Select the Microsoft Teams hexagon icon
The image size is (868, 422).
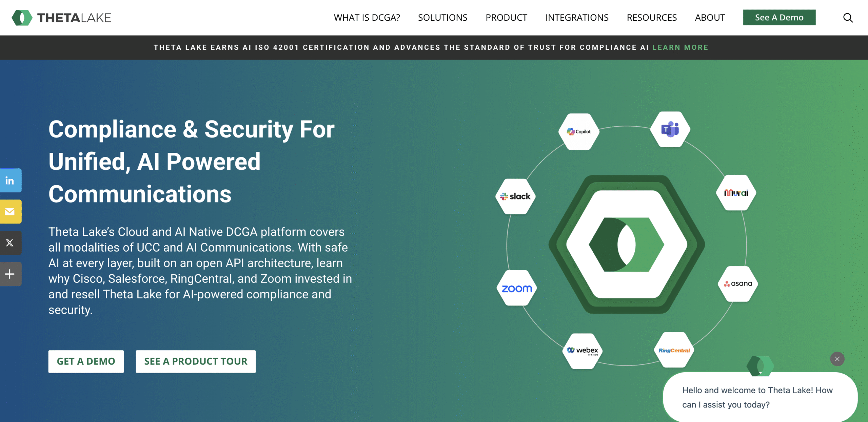(x=670, y=129)
